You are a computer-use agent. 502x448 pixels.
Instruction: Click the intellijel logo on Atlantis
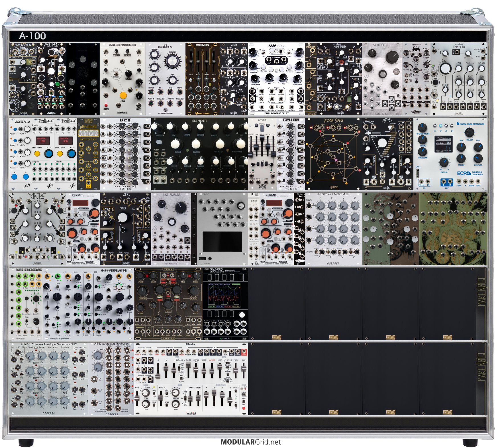pos(191,413)
